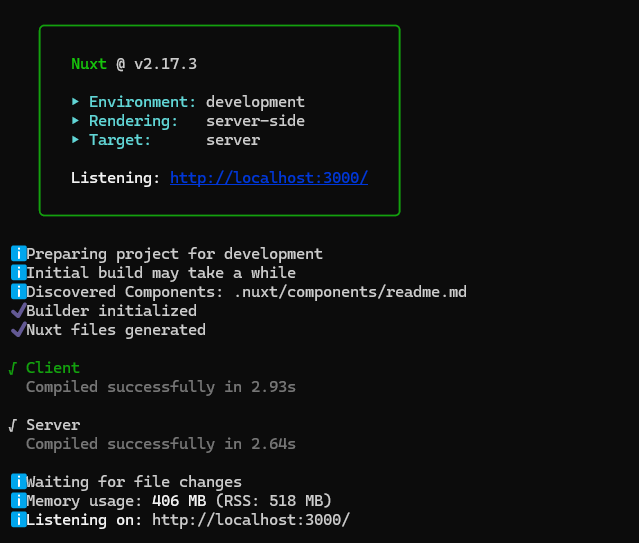The image size is (639, 543).
Task: Click the bottom Listening on localhost URL
Action: (251, 520)
